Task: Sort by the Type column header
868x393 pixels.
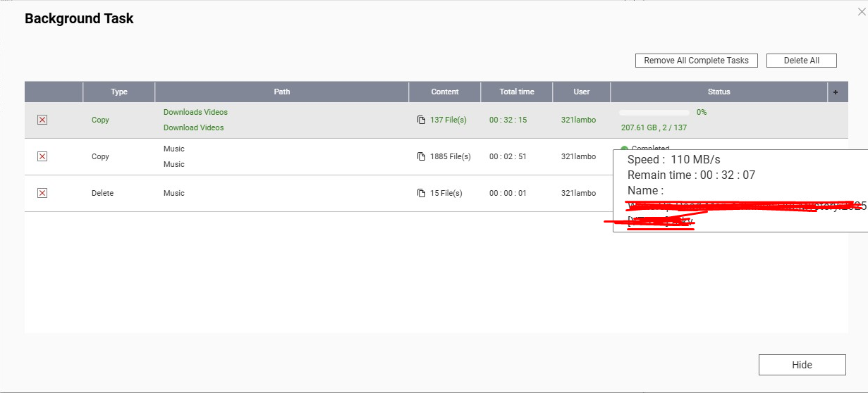Action: (119, 92)
